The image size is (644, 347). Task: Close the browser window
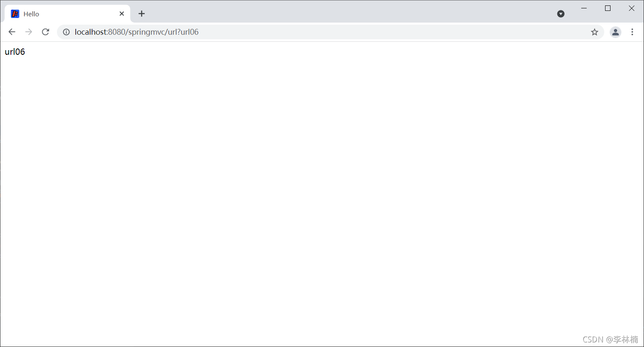coord(631,8)
